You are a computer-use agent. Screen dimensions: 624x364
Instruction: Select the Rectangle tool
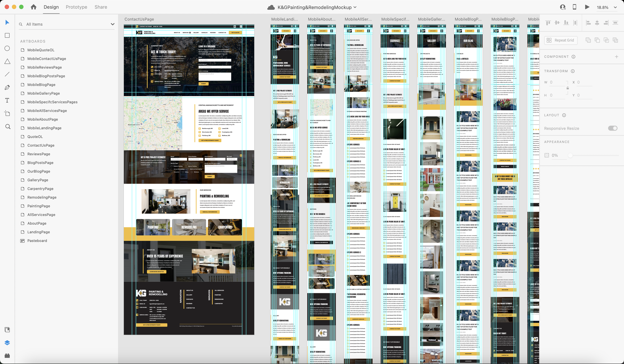click(x=7, y=35)
